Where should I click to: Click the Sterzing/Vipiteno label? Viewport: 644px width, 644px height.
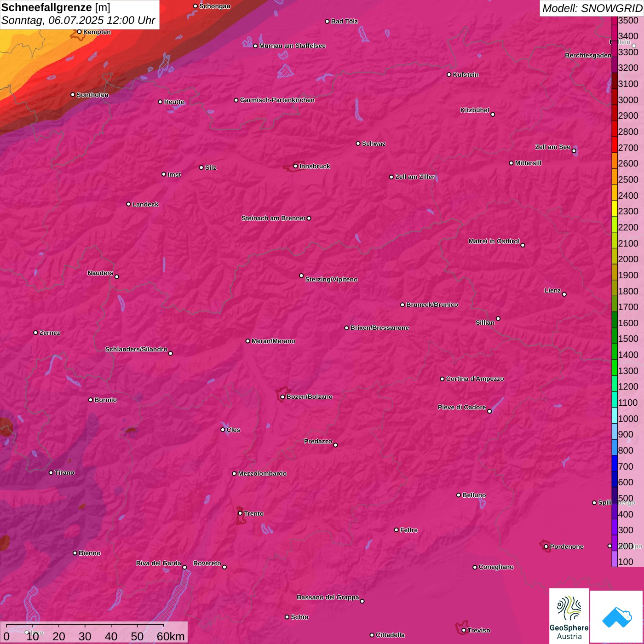click(331, 279)
